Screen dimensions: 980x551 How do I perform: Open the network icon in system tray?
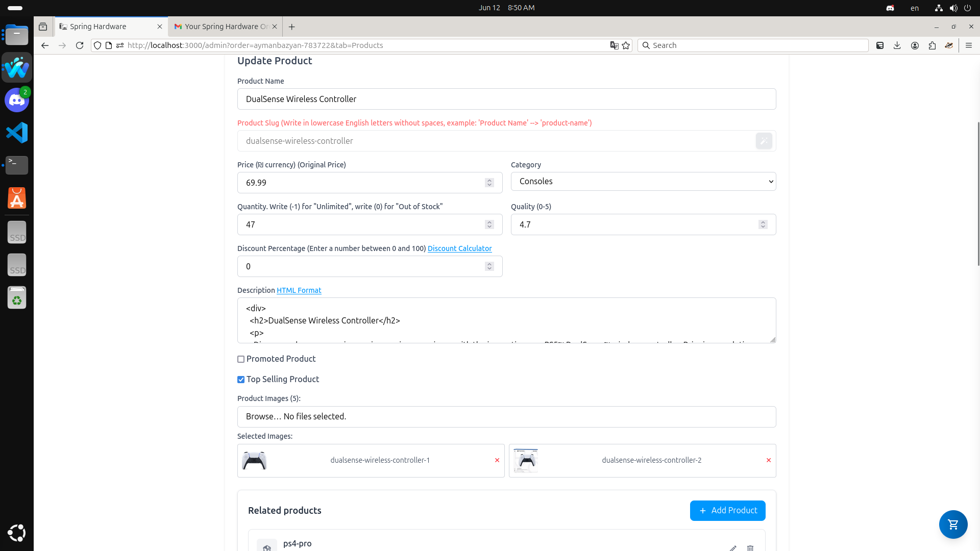(939, 8)
